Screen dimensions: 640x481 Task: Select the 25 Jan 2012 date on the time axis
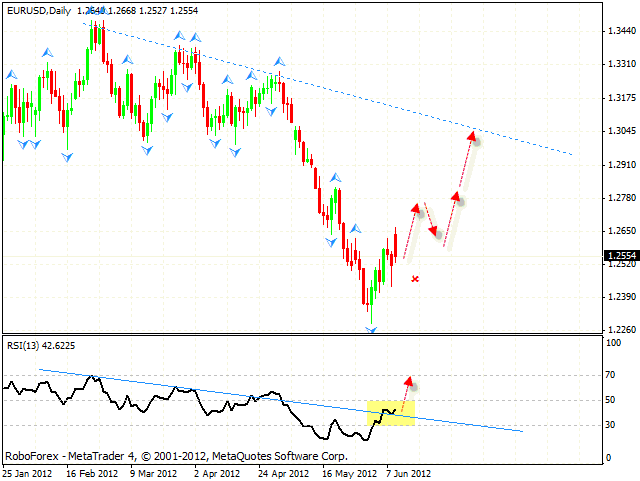coord(27,473)
